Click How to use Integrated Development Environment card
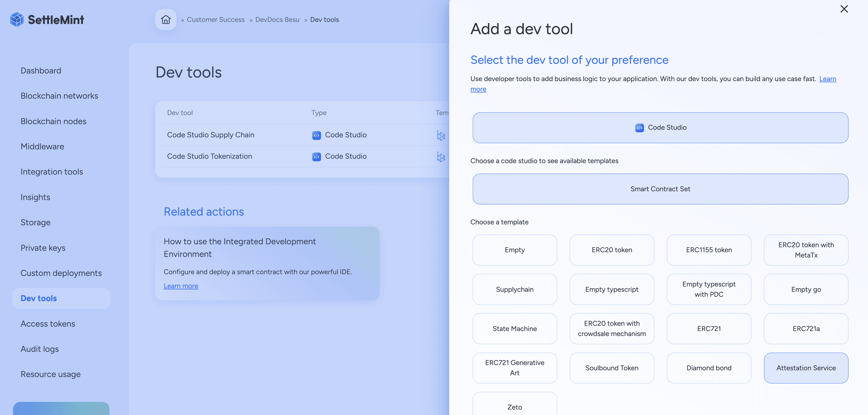868x415 pixels. click(267, 263)
